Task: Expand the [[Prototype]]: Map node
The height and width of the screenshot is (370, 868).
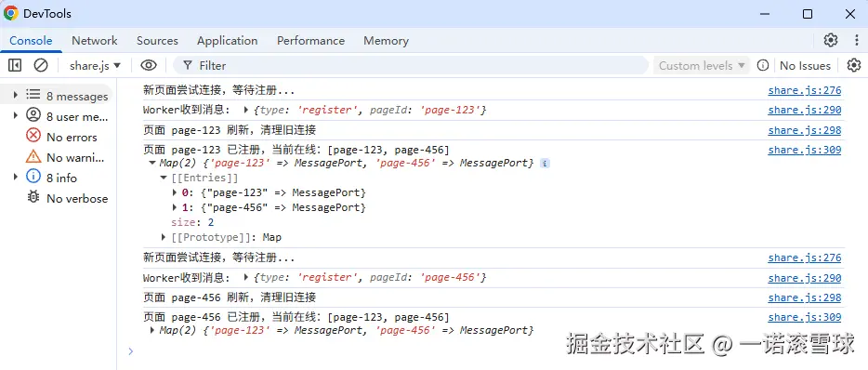Action: [x=164, y=237]
